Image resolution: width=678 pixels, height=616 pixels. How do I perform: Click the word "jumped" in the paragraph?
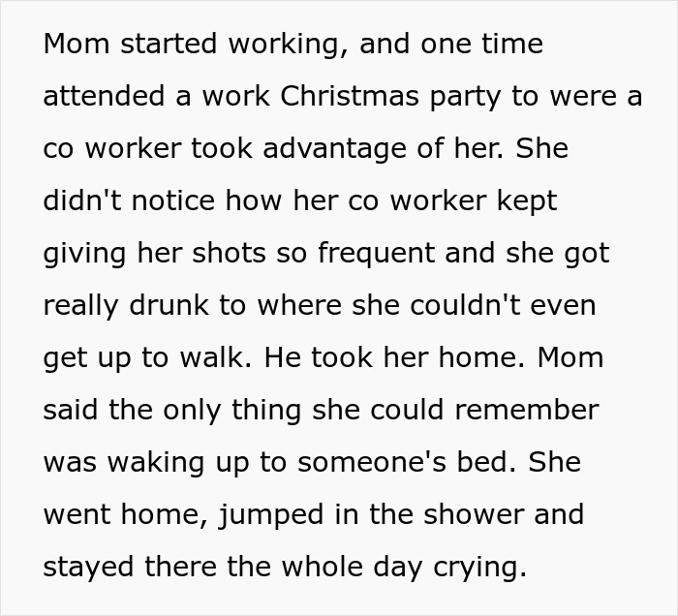click(x=271, y=515)
